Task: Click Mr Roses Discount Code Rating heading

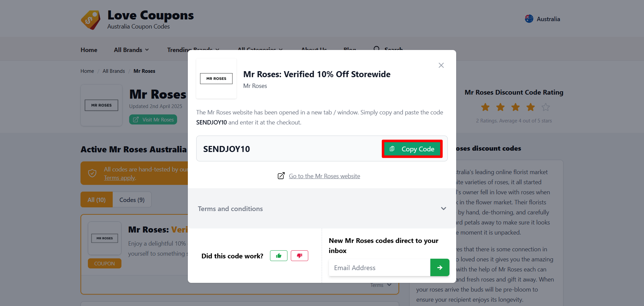Action: 514,92
